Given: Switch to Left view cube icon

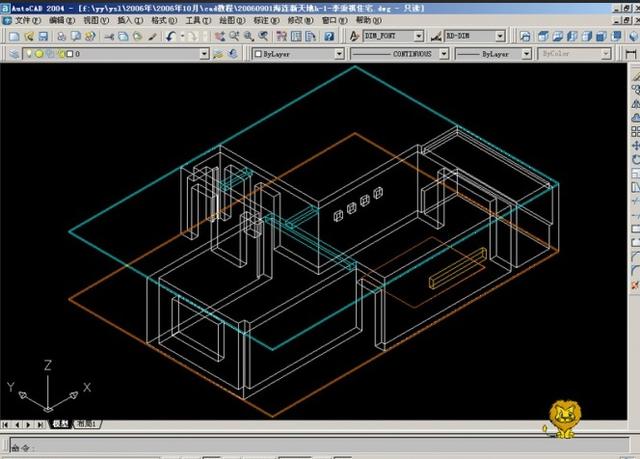Looking at the screenshot, I should pos(572,37).
